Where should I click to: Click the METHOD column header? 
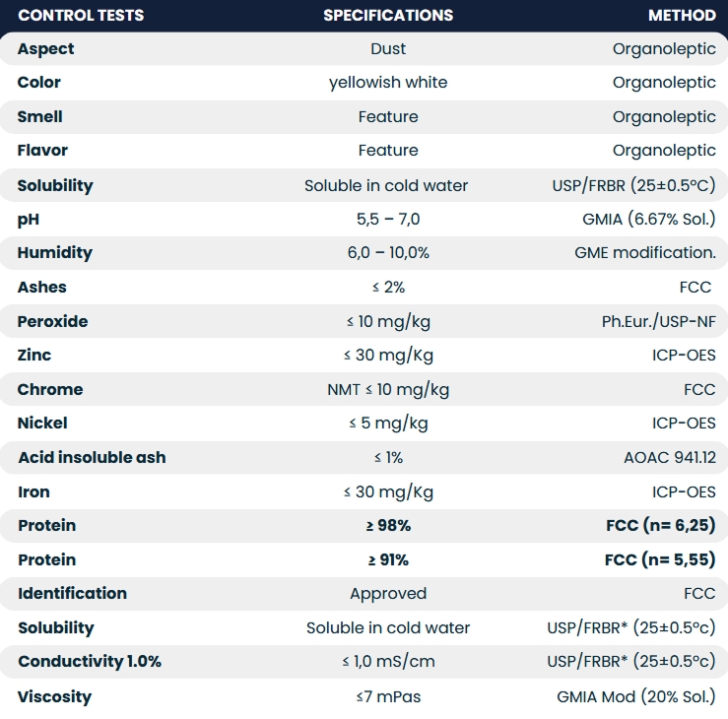point(682,16)
